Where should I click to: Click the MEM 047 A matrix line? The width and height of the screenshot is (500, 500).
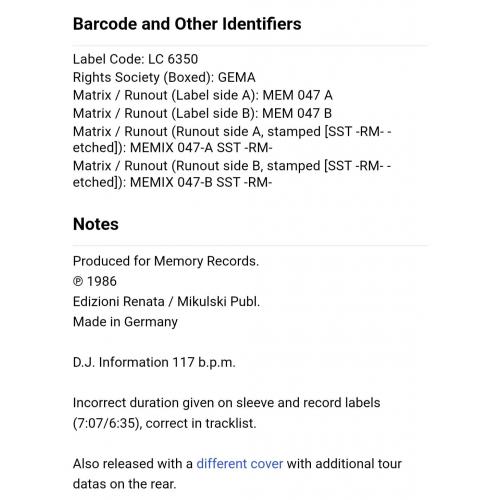coord(203,95)
